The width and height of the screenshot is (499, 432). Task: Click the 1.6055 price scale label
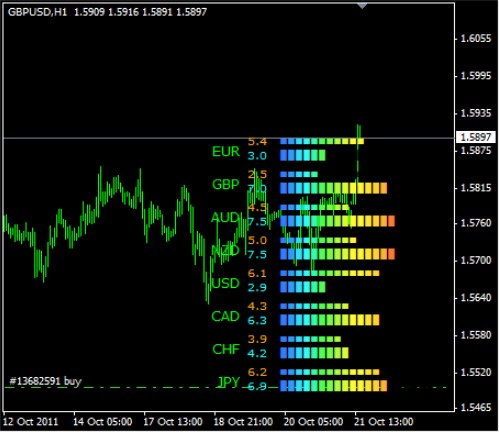coord(476,39)
